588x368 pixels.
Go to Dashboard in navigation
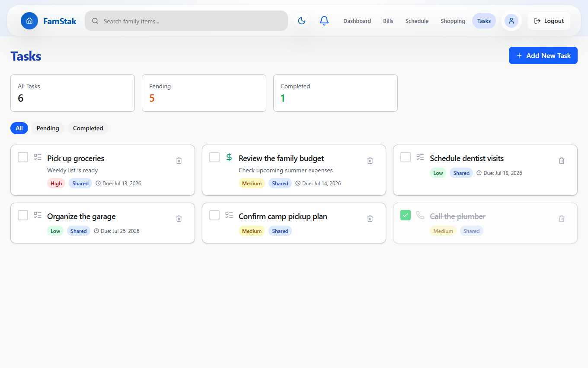(357, 21)
